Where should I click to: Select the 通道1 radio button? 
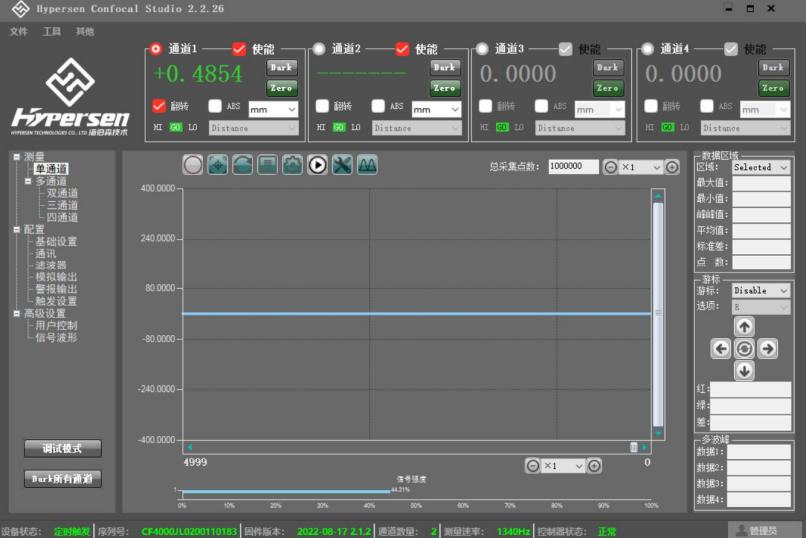pyautogui.click(x=156, y=49)
